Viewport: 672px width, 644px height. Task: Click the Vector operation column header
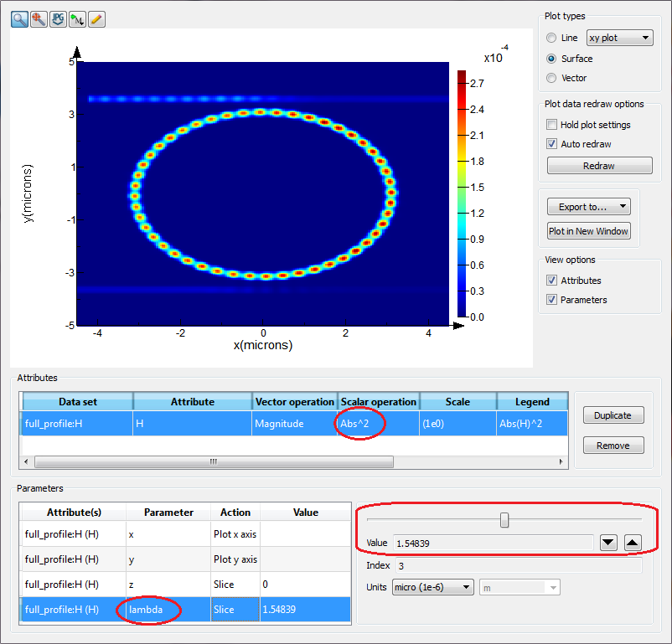pos(294,401)
